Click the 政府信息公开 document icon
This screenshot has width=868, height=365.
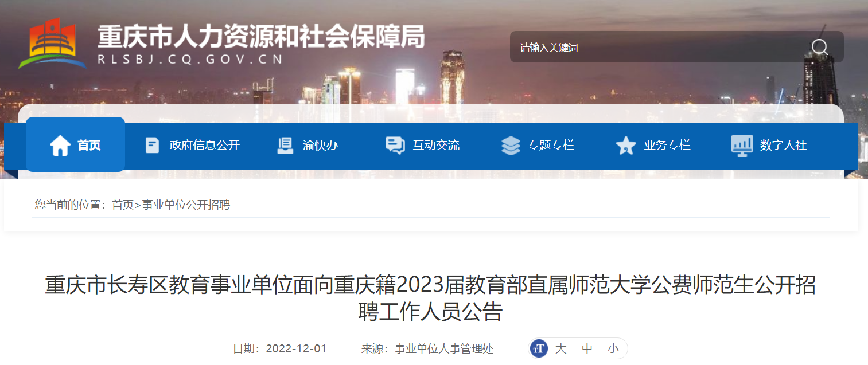click(152, 145)
